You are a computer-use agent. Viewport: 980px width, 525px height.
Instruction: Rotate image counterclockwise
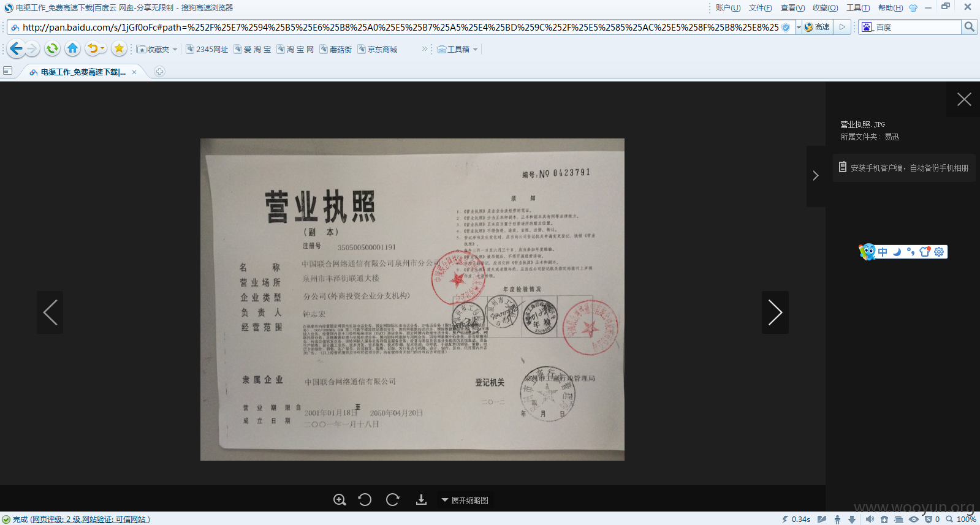click(x=365, y=500)
